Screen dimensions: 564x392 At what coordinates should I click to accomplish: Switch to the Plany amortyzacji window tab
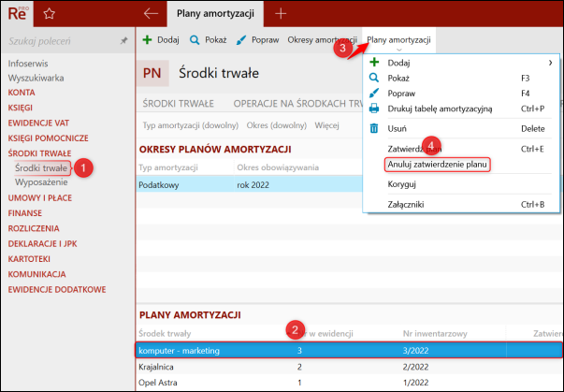(x=215, y=14)
